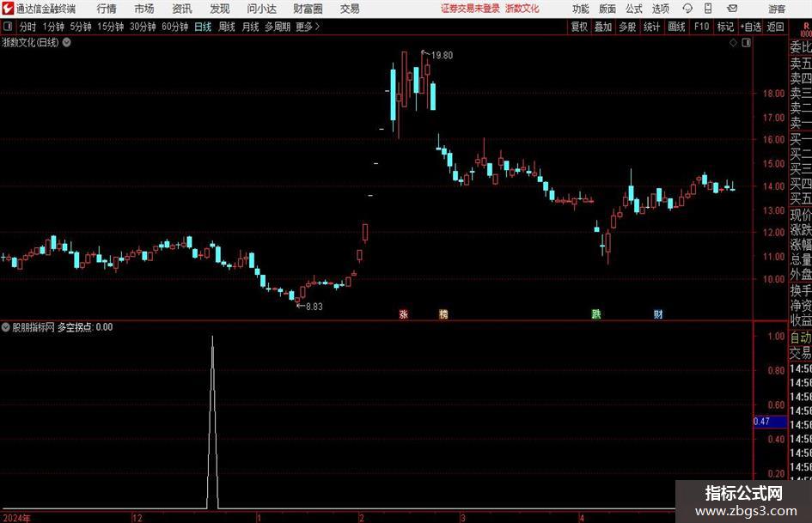The height and width of the screenshot is (523, 812).
Task: Click the 换手 row in quote panel
Action: point(801,290)
